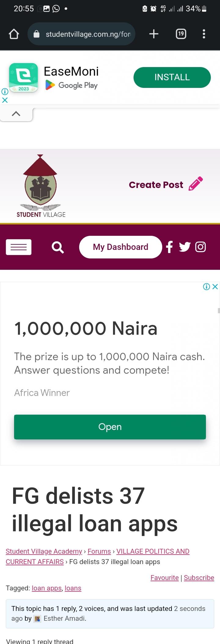Image resolution: width=220 pixels, height=644 pixels.
Task: Click Install for EaseMoni app
Action: click(x=172, y=77)
